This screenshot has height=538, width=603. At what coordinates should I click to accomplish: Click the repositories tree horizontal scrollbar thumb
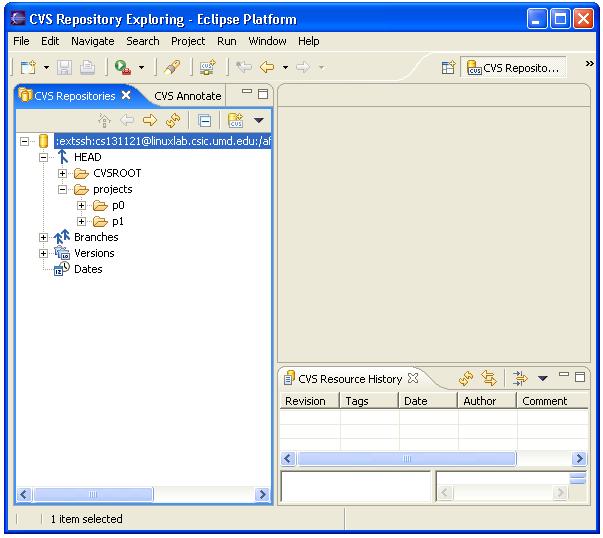coord(93,495)
